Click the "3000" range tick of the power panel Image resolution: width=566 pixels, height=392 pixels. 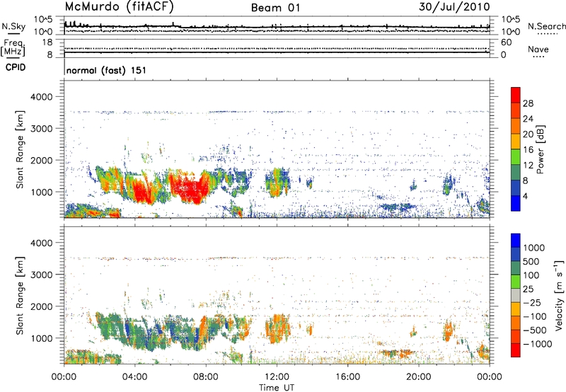pyautogui.click(x=41, y=129)
